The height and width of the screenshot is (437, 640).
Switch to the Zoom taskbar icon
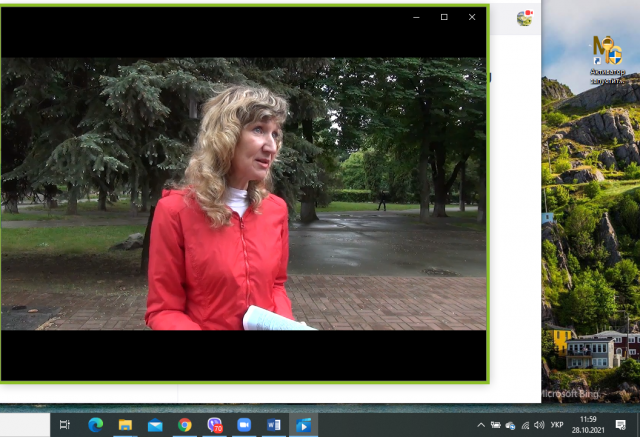[x=244, y=425]
